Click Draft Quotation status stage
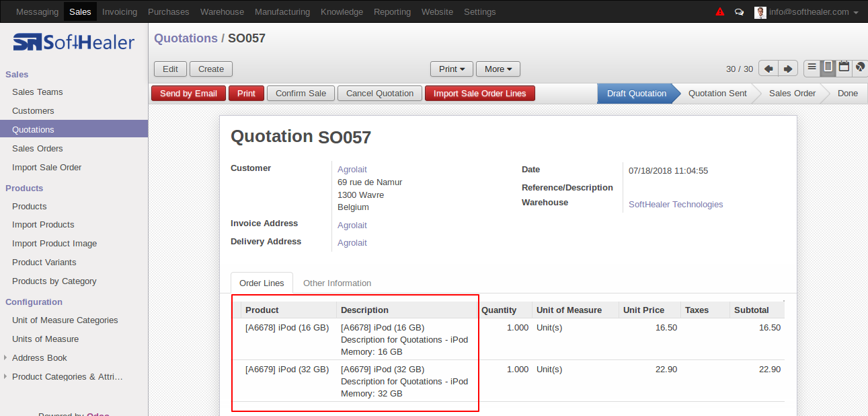Viewport: 868px width, 416px height. click(x=636, y=94)
